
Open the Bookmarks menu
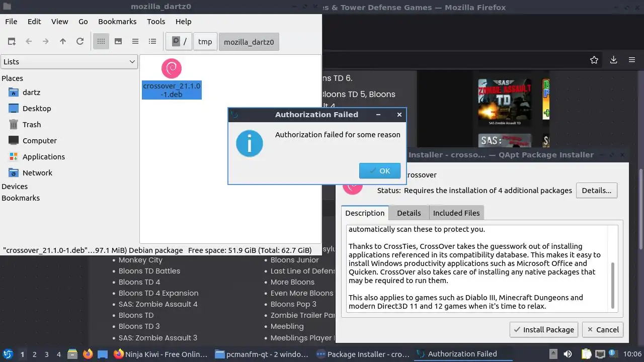click(117, 21)
